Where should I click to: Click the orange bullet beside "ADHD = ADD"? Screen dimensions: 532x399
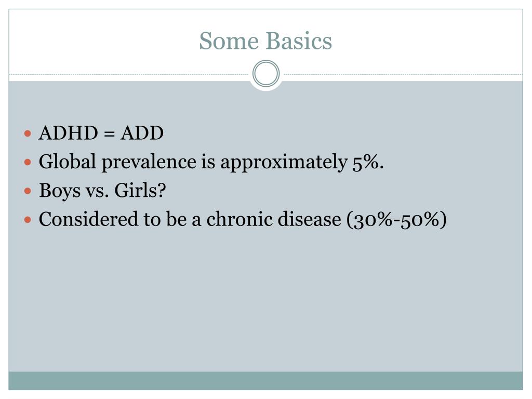(28, 134)
